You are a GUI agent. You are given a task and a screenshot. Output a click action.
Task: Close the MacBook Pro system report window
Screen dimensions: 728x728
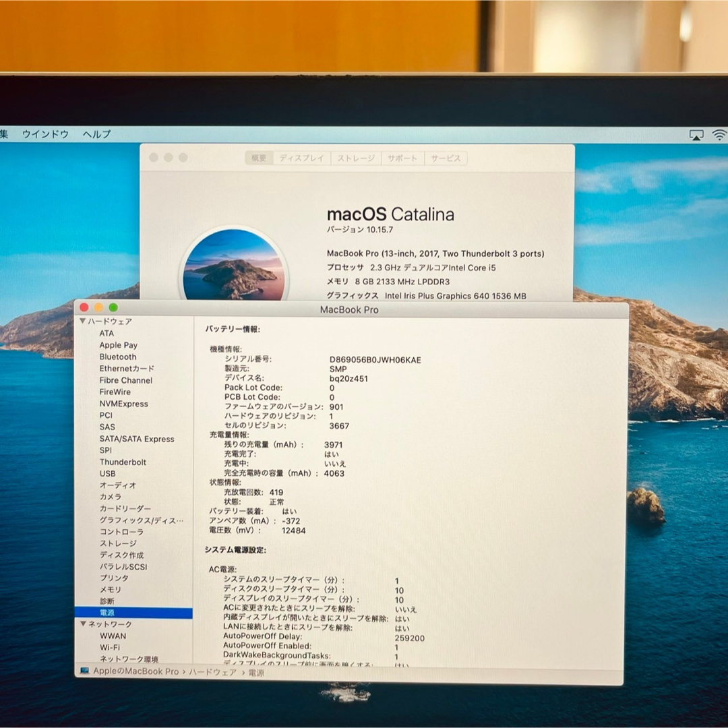[84, 307]
